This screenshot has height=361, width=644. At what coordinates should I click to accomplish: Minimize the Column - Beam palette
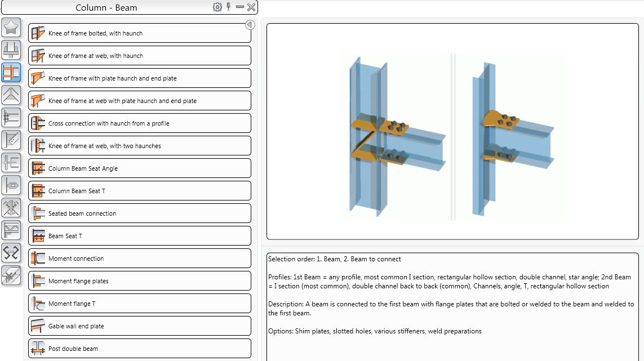pos(240,7)
